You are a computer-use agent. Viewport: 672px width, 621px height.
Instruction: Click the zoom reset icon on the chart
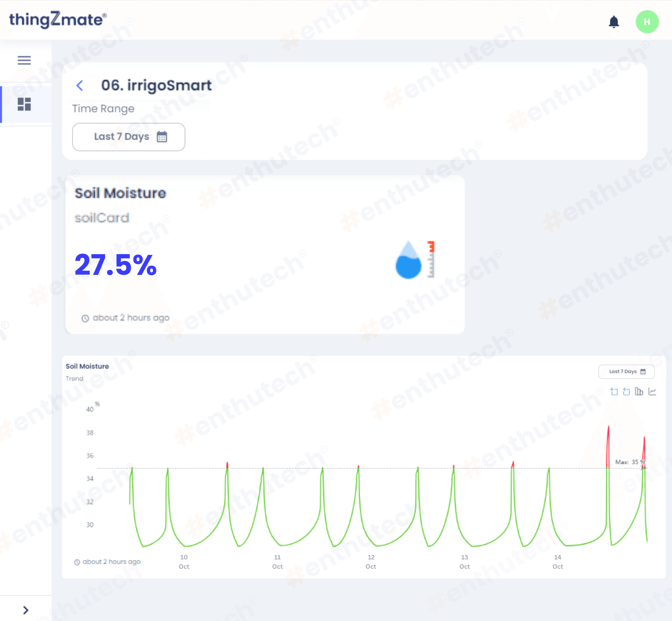[x=626, y=392]
